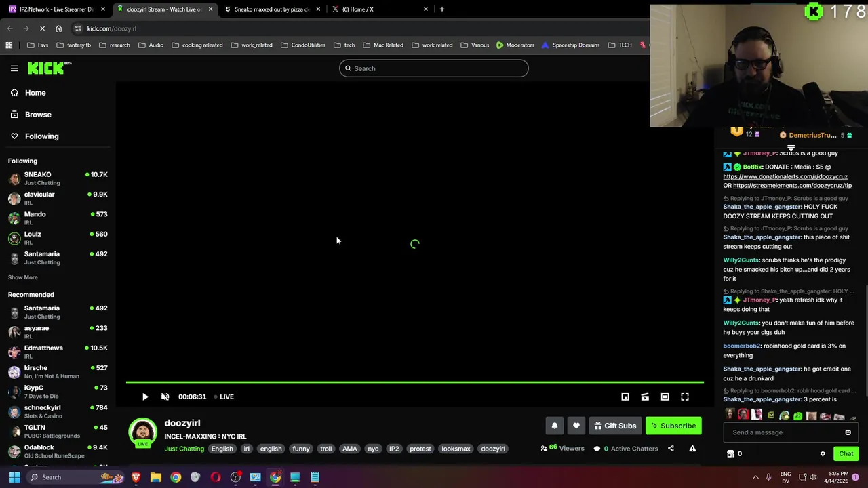Unmute the stream audio
This screenshot has height=488, width=868.
click(165, 396)
